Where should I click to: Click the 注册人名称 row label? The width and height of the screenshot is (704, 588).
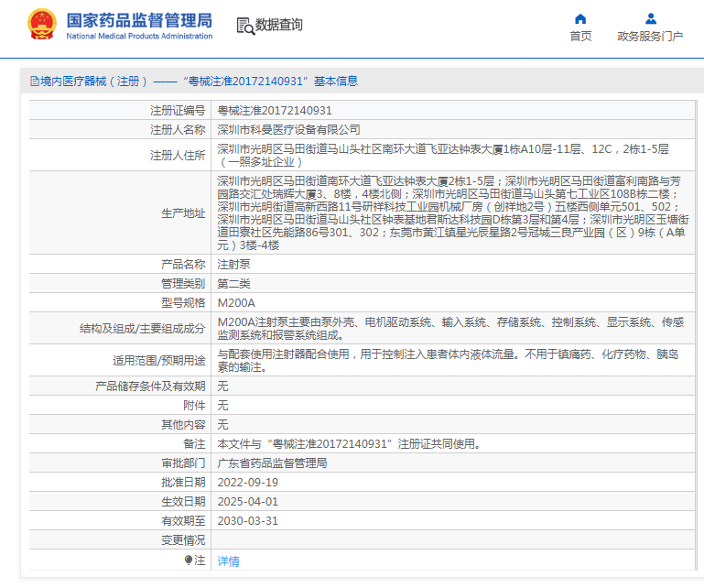point(178,130)
